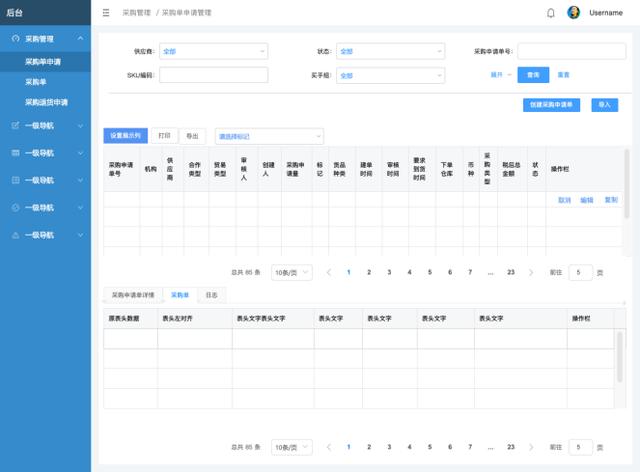
Task: Click the blue 查询 button
Action: click(533, 75)
